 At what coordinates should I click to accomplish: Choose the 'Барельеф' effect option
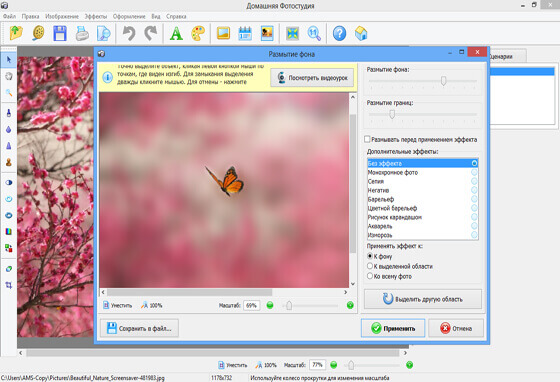422,199
